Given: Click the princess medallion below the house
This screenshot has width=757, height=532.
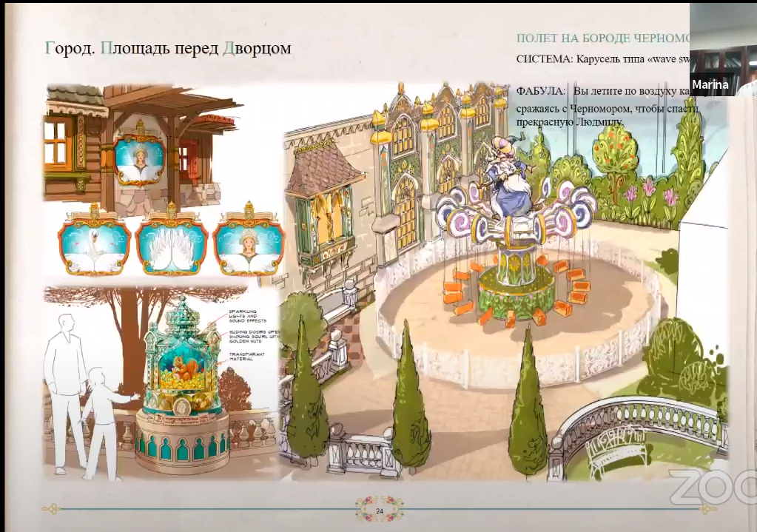Looking at the screenshot, I should [249, 240].
